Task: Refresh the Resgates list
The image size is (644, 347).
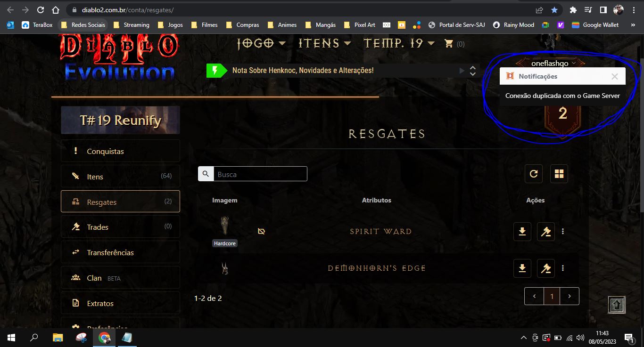Action: (x=534, y=174)
